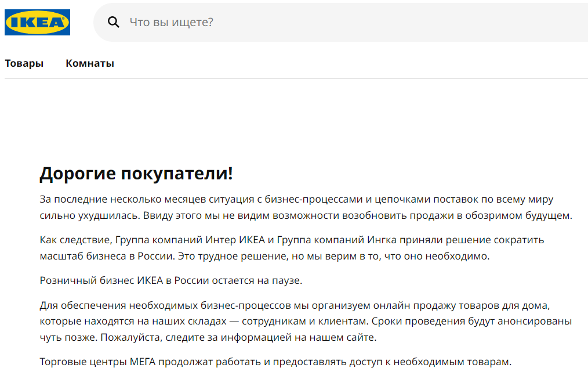The width and height of the screenshot is (588, 382).
Task: Click the paragraph starting "За последние несколько месяцев"
Action: pyautogui.click(x=306, y=207)
